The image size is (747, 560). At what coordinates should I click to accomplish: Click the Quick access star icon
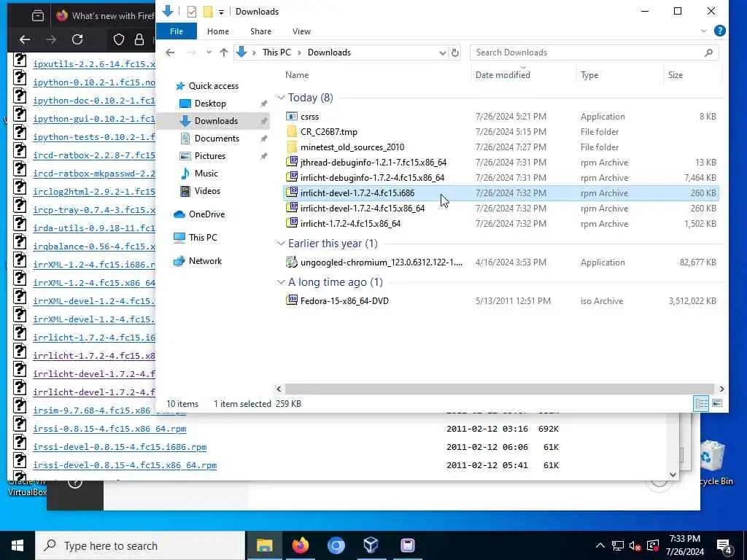179,86
